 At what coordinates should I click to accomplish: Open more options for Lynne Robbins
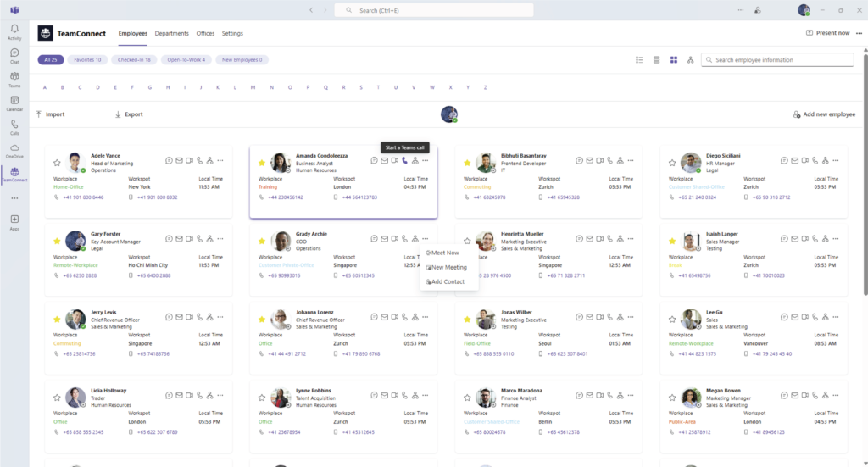(426, 396)
